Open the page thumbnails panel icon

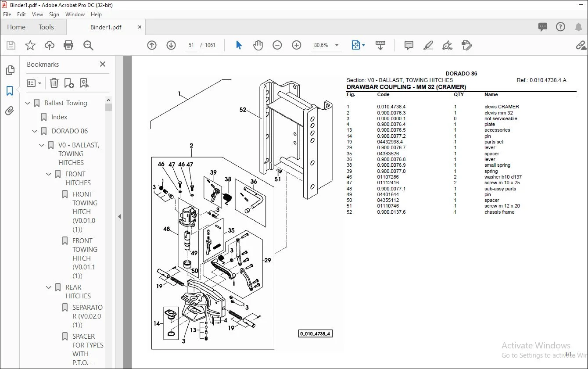coord(10,70)
